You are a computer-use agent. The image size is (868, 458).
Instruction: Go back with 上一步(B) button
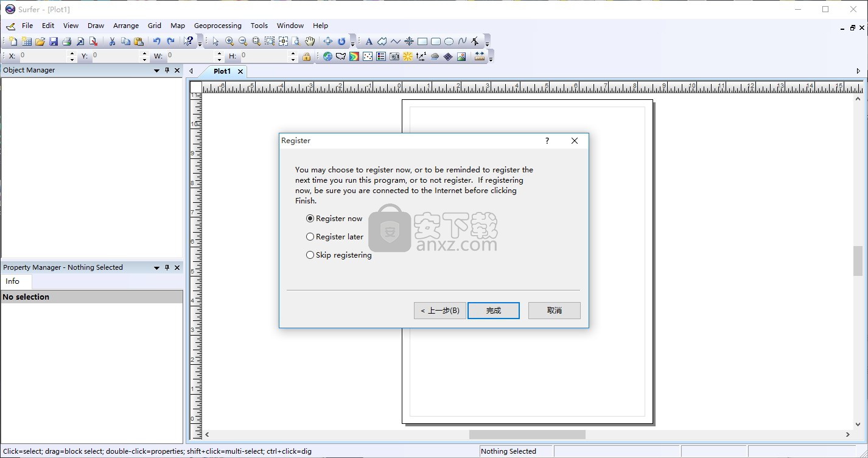(x=440, y=311)
